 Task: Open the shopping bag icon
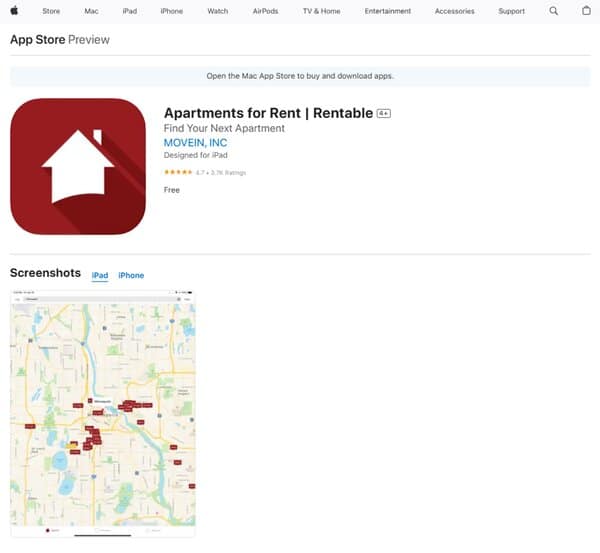click(586, 11)
